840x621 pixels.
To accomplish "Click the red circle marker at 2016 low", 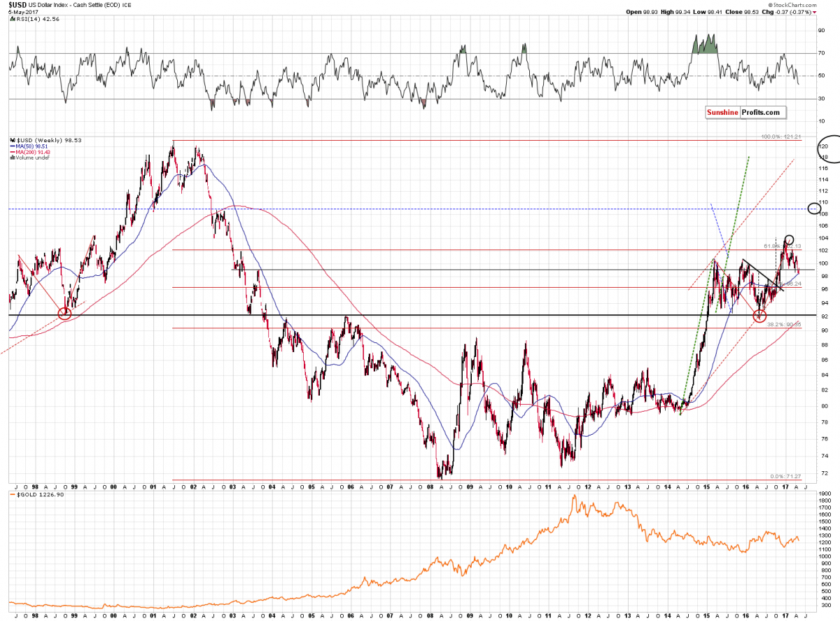I will coord(759,316).
